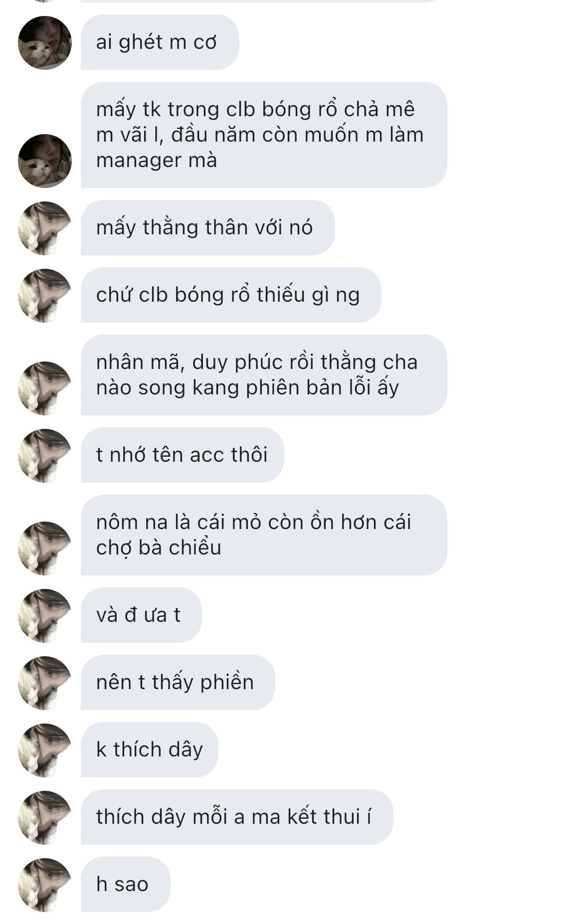Select the message starting "nhân mã, duy phúc"
This screenshot has width=561, height=924.
click(264, 375)
